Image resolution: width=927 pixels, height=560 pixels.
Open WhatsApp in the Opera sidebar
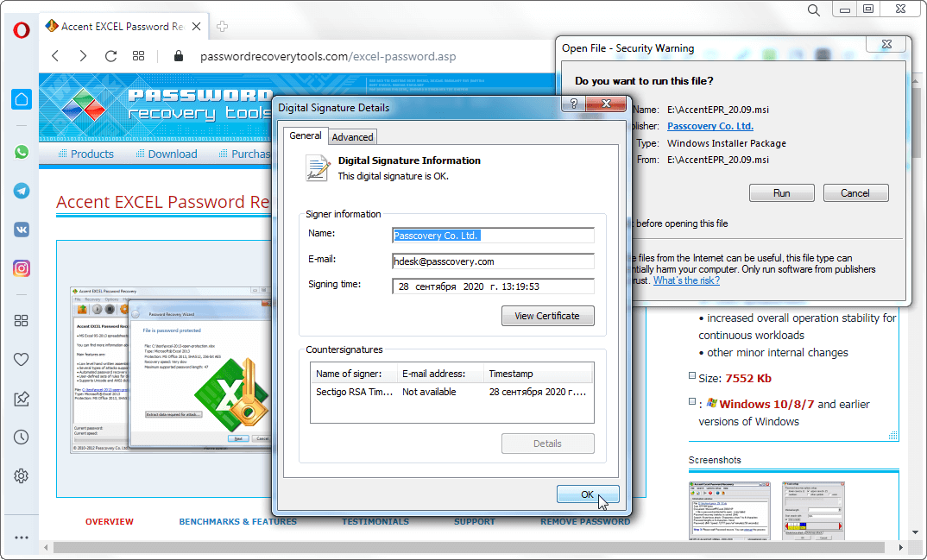tap(22, 152)
